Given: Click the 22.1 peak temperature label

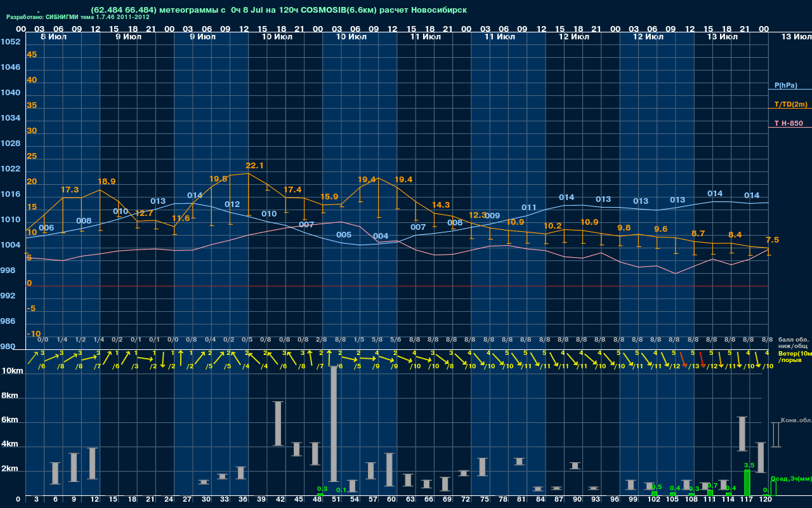Looking at the screenshot, I should point(254,166).
